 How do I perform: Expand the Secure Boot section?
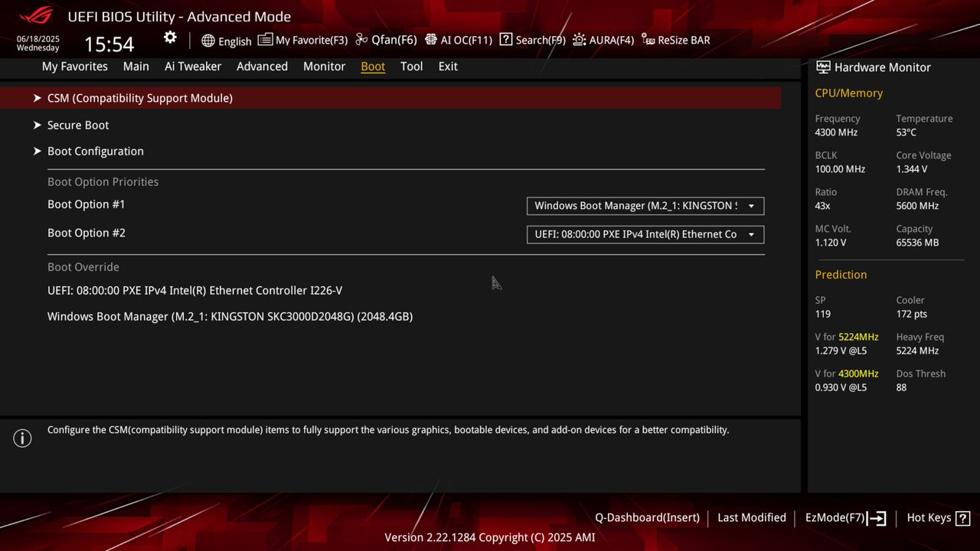77,125
